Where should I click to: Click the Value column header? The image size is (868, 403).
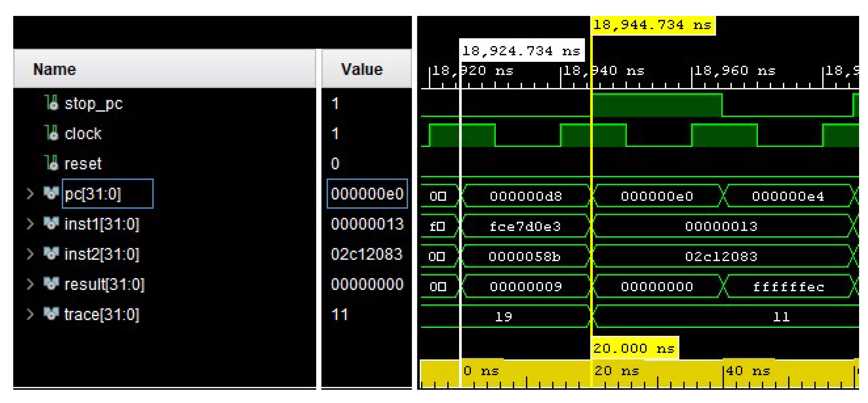coord(362,69)
